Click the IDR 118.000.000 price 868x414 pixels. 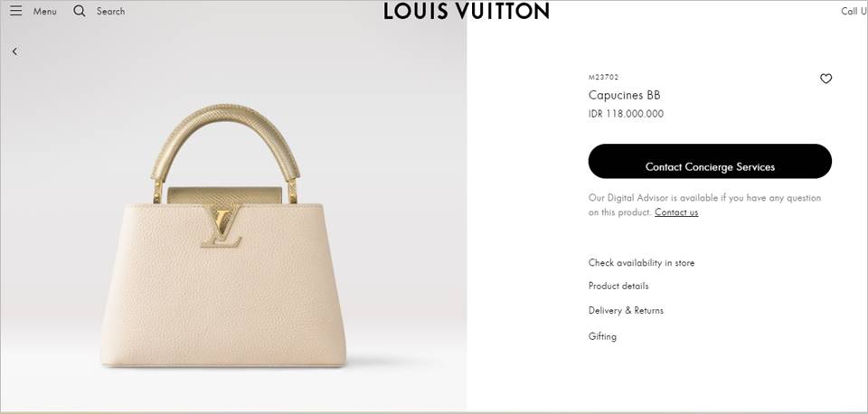coord(626,114)
